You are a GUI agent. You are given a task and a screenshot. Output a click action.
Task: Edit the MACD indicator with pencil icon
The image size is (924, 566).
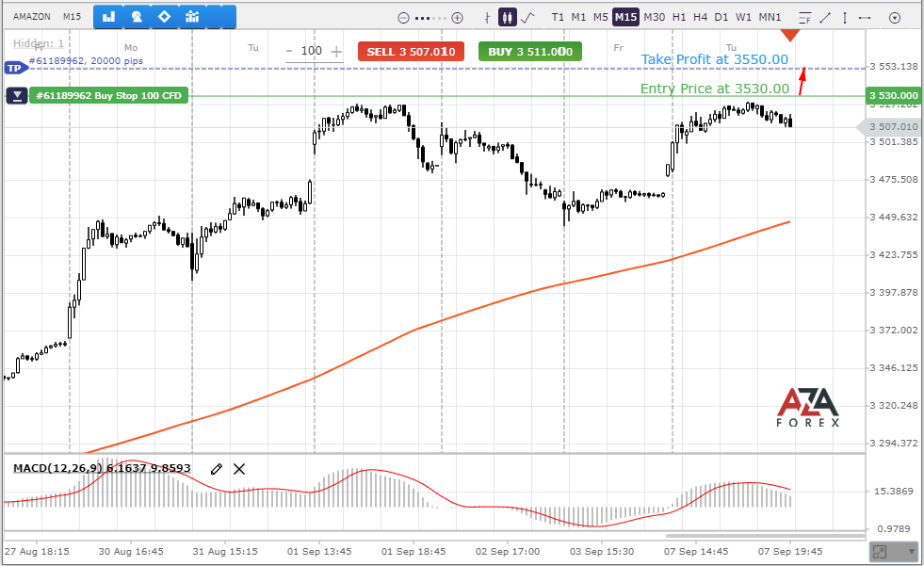pos(217,469)
